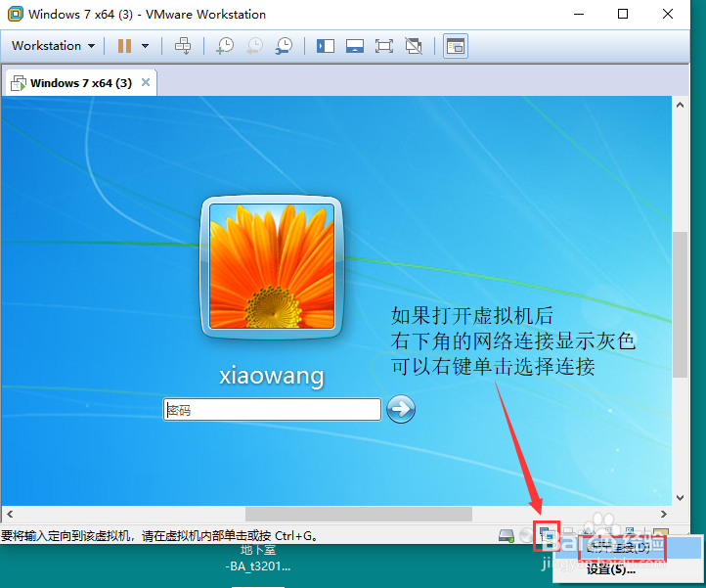Take a snapshot of this VM
The image size is (706, 588).
[225, 46]
